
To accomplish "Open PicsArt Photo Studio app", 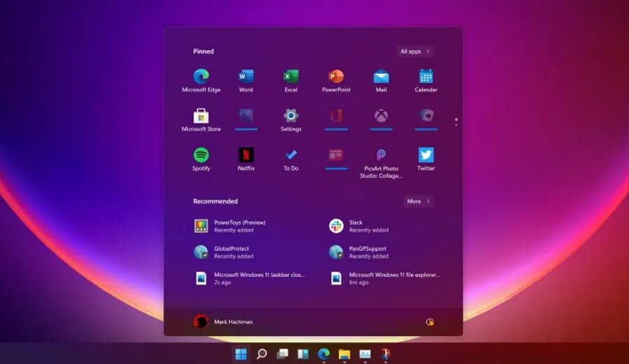I will [381, 163].
